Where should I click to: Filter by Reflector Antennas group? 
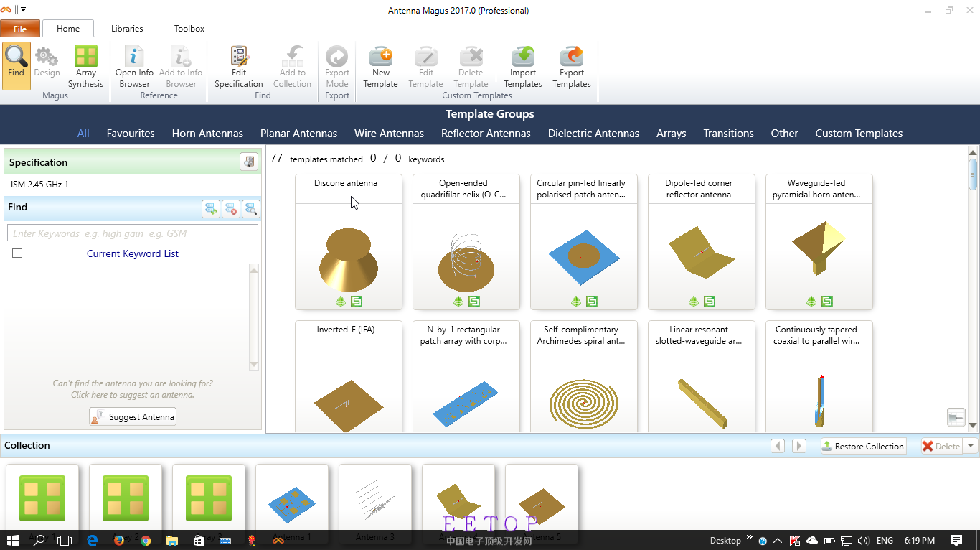(x=486, y=134)
